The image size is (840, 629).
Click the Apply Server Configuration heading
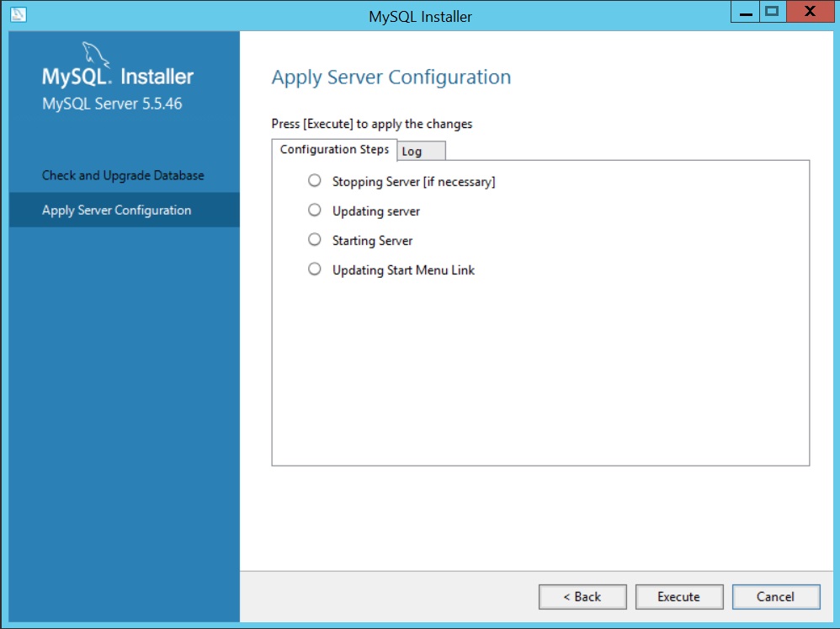tap(391, 77)
